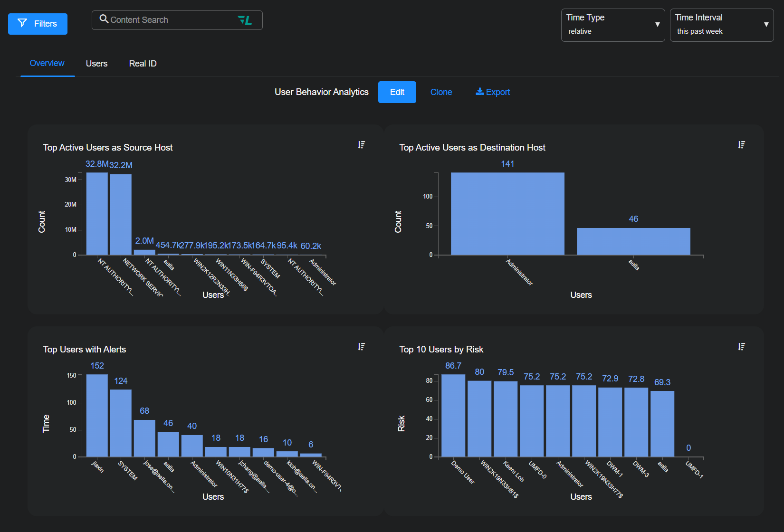Open the Time Interval dropdown

coord(721,25)
